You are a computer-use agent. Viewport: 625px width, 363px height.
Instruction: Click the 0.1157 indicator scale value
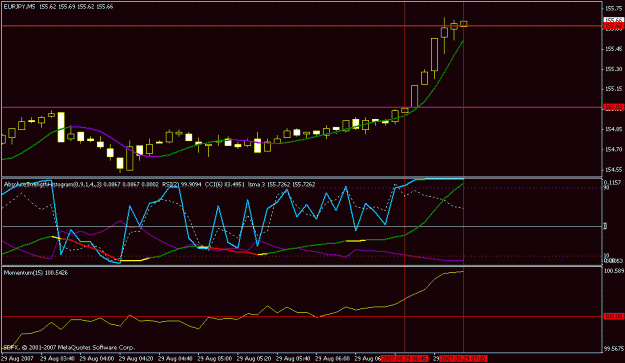[x=613, y=182]
